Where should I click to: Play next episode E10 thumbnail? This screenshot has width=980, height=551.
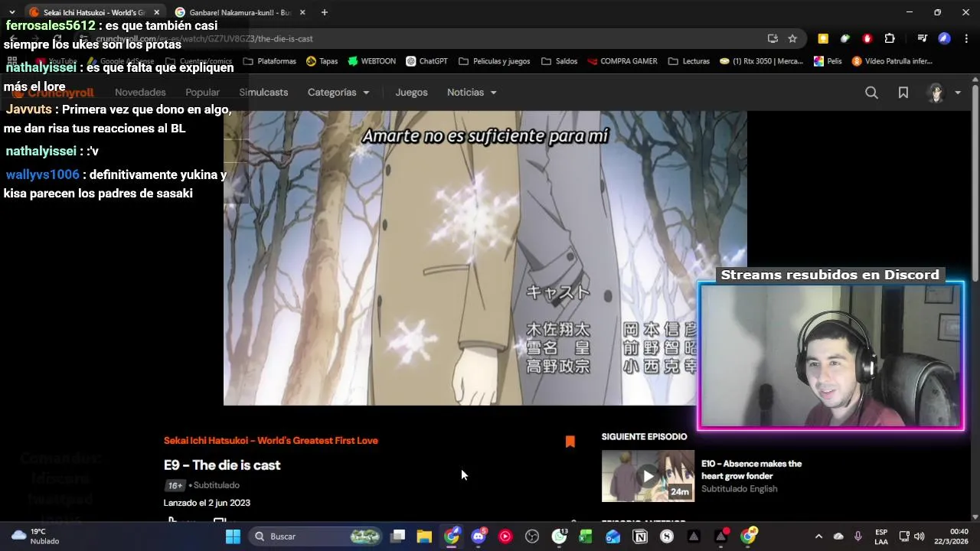pyautogui.click(x=648, y=476)
